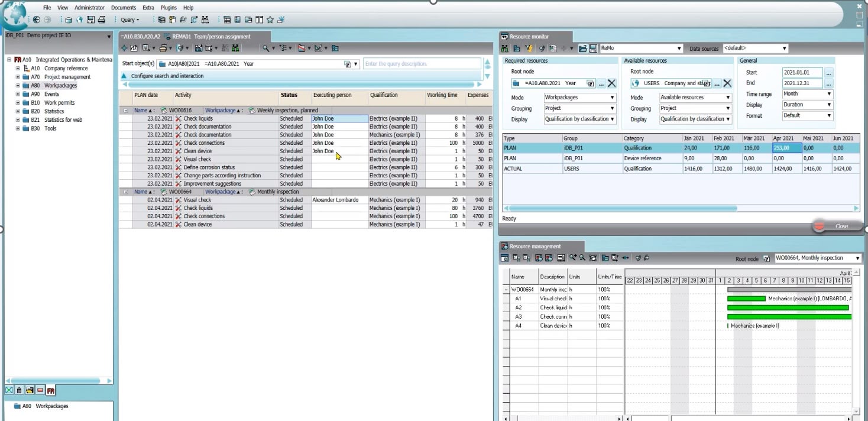The height and width of the screenshot is (421, 868).
Task: Click the Resource monitor horizontal scrollbar
Action: coord(680,208)
